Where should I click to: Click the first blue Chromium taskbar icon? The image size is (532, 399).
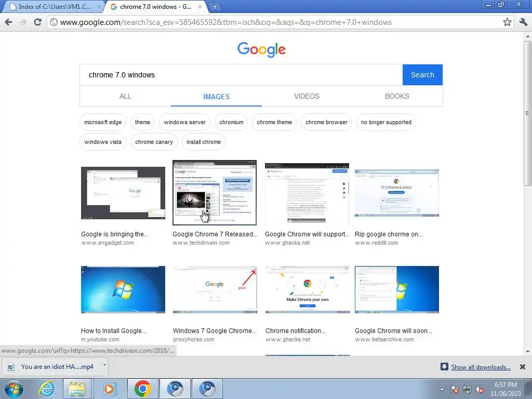coord(175,389)
